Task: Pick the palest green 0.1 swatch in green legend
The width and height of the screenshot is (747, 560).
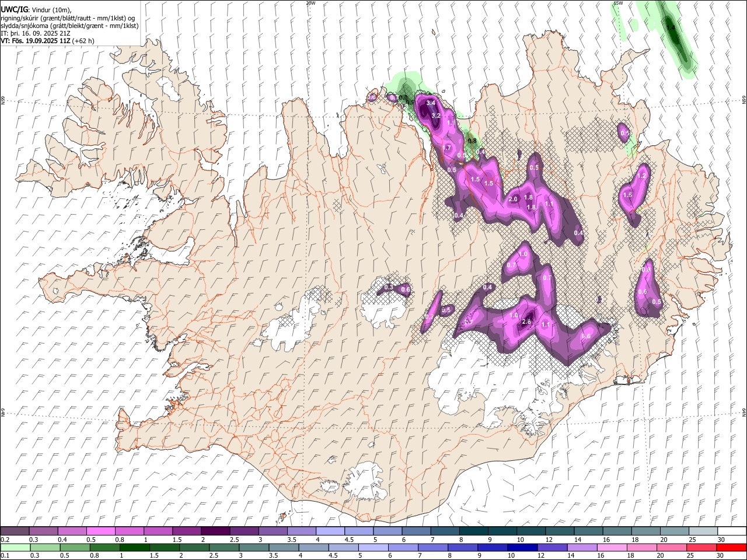Action: pyautogui.click(x=15, y=547)
